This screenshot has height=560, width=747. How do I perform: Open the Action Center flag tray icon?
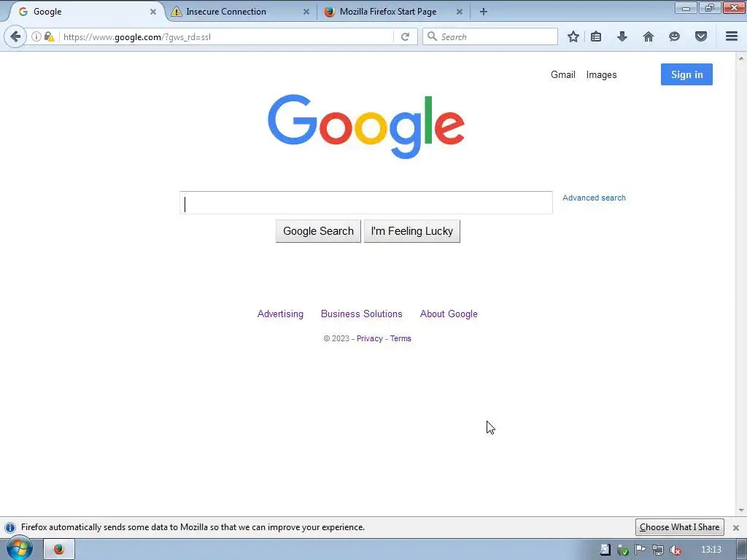tap(640, 550)
